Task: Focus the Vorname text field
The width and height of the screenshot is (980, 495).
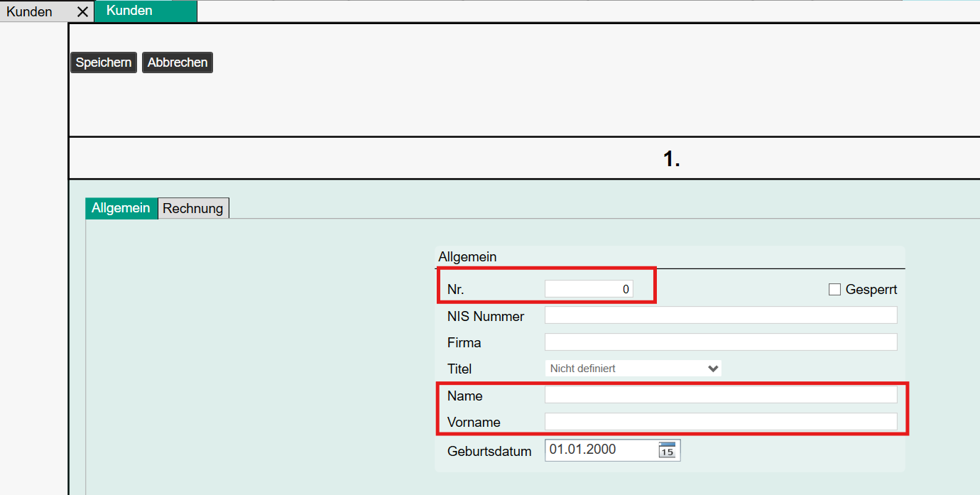Action: [720, 421]
